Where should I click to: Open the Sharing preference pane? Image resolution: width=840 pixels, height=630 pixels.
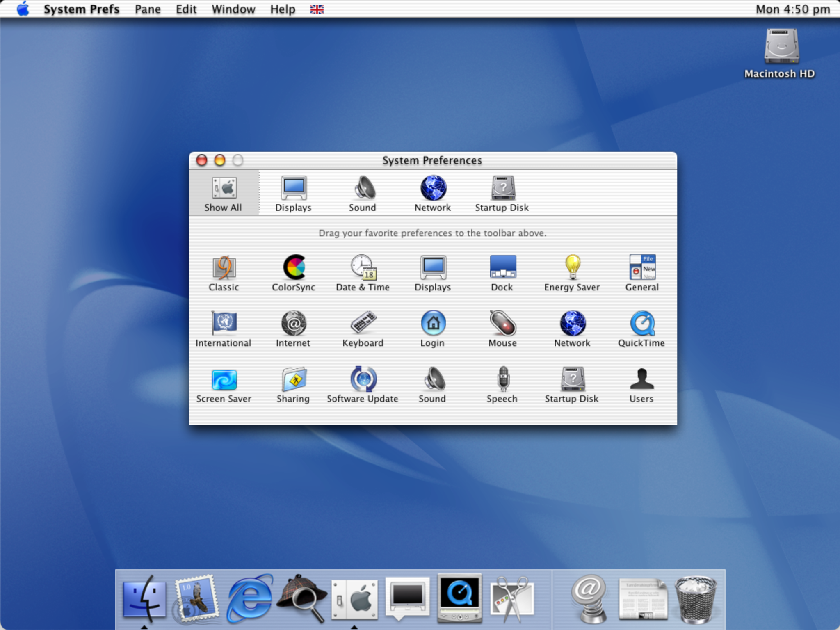pos(293,385)
